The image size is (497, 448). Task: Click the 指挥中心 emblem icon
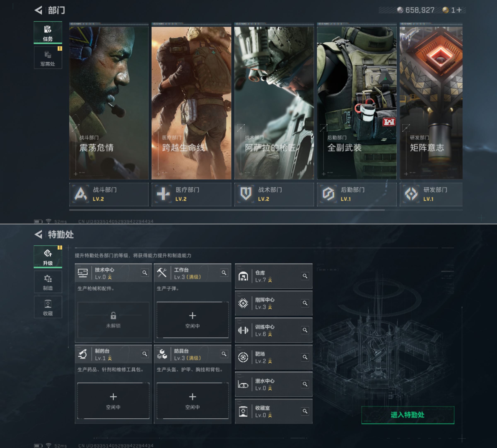coord(243,303)
